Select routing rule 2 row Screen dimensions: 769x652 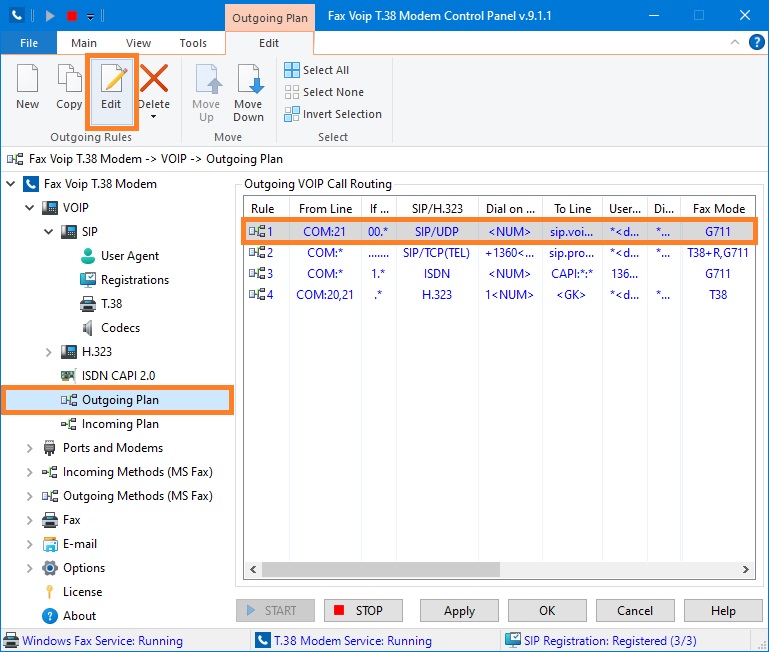click(499, 253)
